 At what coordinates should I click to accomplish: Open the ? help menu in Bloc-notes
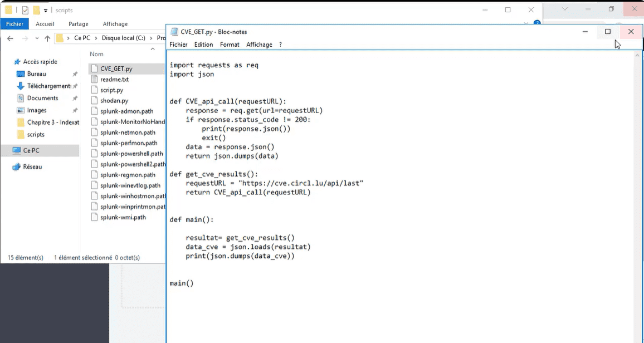click(281, 45)
